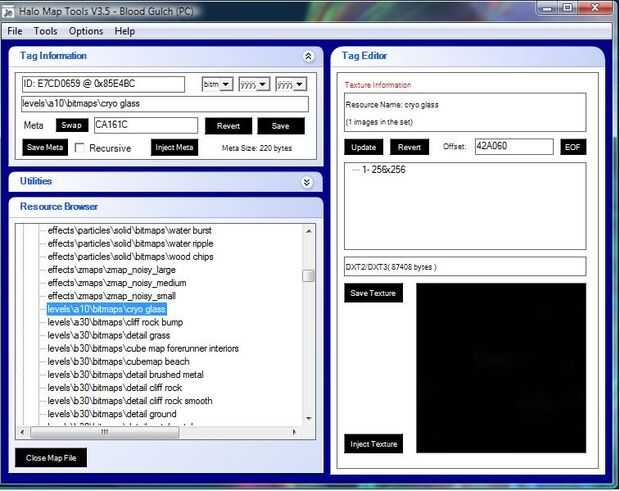Viewport: 620px width, 491px height.
Task: Select the 1- 256x256 image entry
Action: point(384,170)
